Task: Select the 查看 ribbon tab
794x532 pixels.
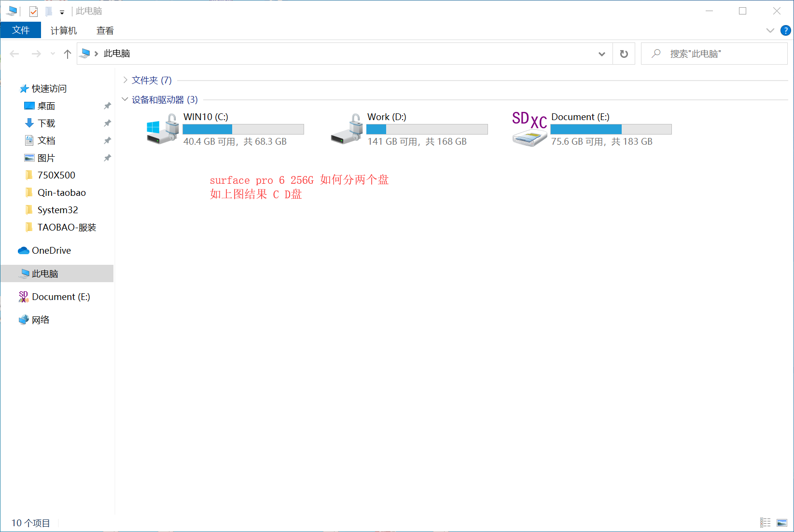Action: click(x=105, y=30)
